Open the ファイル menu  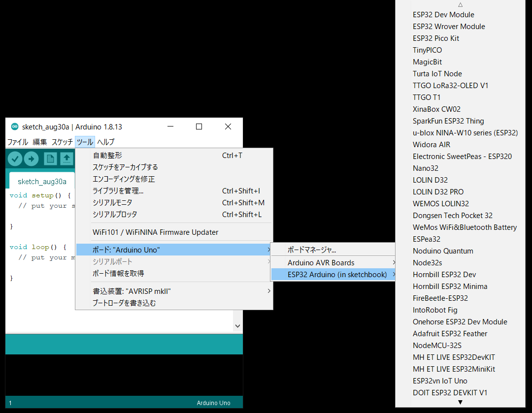(18, 142)
